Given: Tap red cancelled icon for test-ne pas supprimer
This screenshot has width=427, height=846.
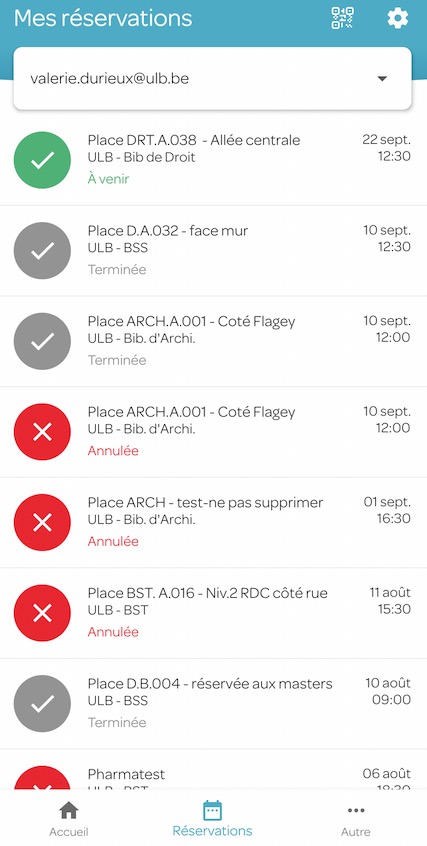Looking at the screenshot, I should click(42, 522).
